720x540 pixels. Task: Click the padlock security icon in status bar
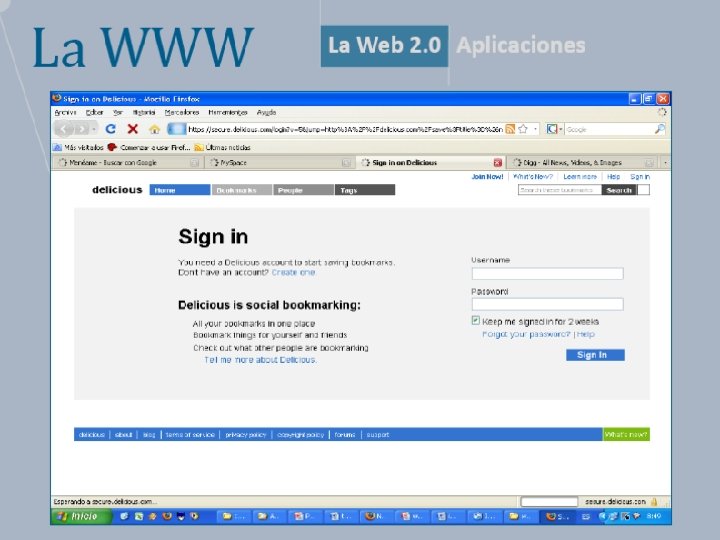tap(654, 502)
